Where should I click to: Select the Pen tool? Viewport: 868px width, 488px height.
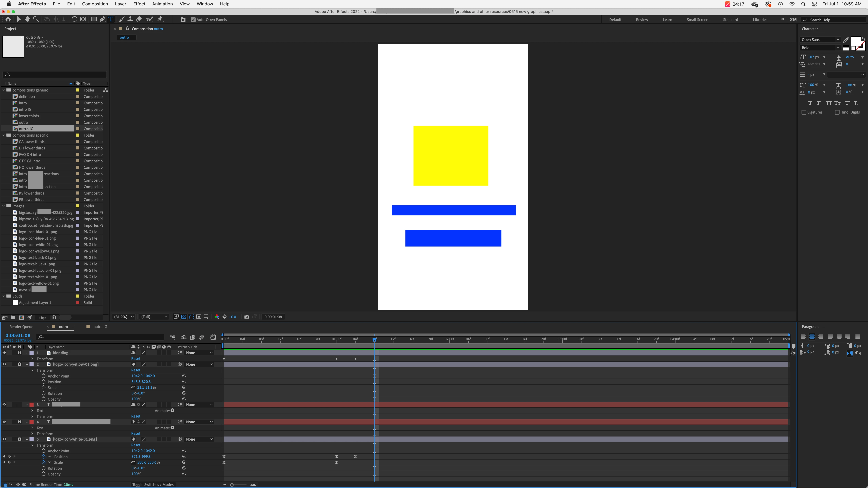coord(102,19)
